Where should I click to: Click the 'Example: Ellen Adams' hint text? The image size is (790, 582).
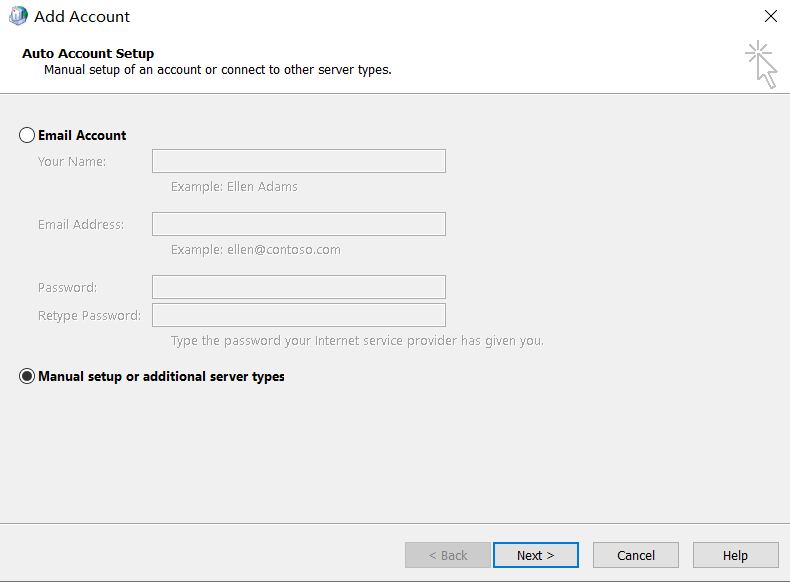pyautogui.click(x=234, y=187)
